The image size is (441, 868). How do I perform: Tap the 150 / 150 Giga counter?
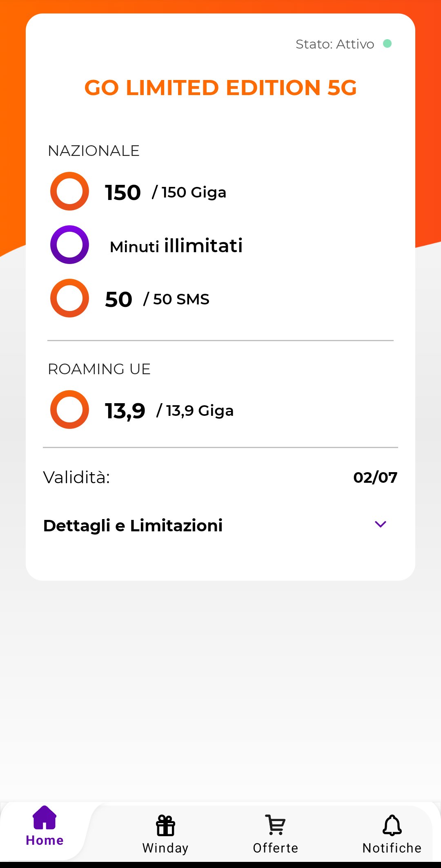click(x=165, y=192)
